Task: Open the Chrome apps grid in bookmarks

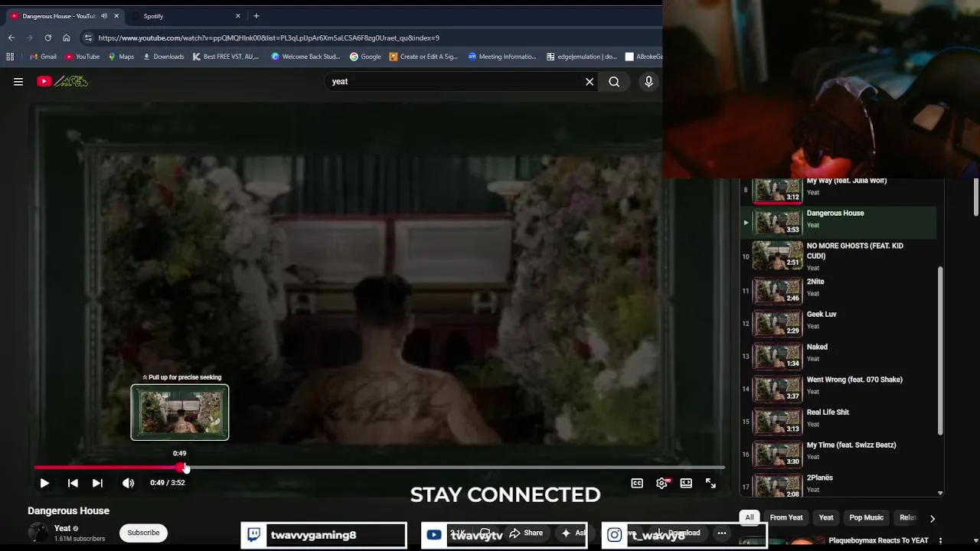Action: click(10, 57)
